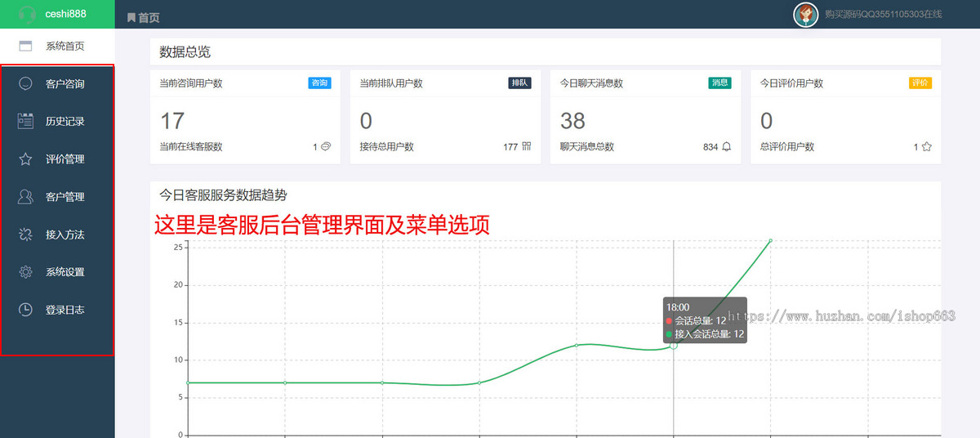Click the 评价管理 star icon
The height and width of the screenshot is (438, 980).
25,159
